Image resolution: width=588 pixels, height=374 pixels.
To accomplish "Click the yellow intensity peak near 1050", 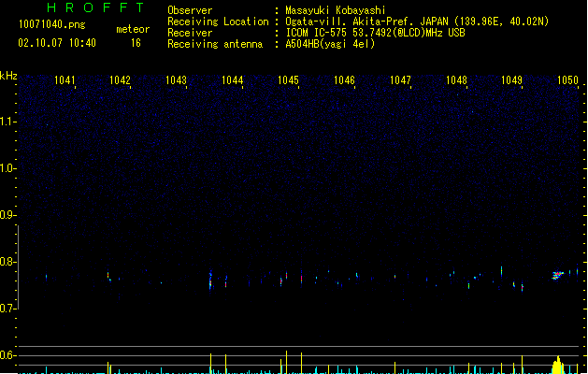I will pyautogui.click(x=558, y=365).
